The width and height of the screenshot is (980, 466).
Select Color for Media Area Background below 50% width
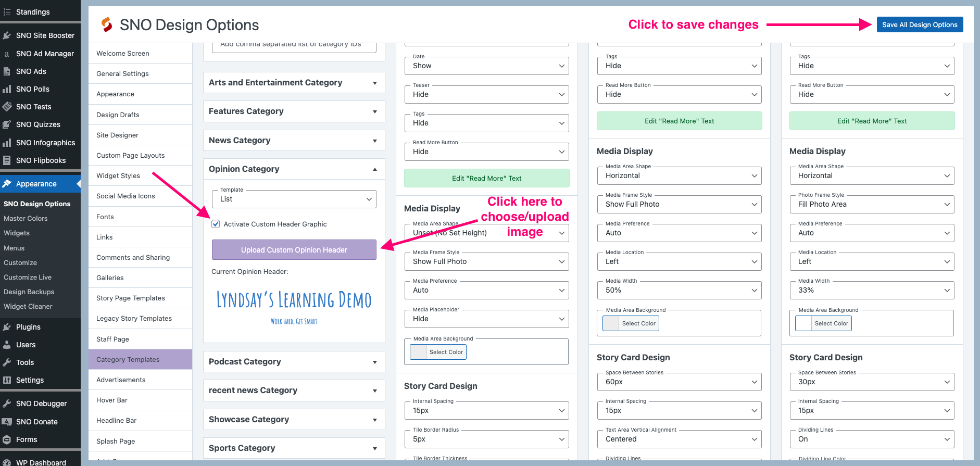tap(631, 323)
